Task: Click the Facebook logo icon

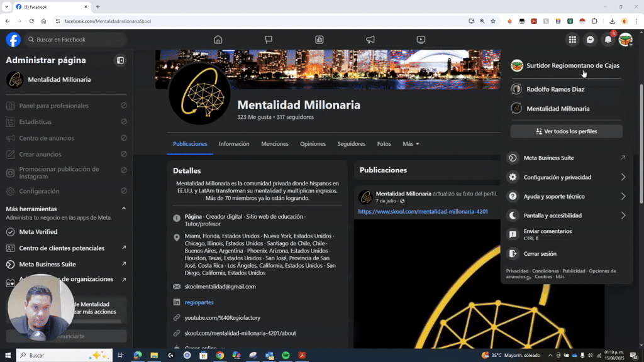Action: [x=13, y=40]
